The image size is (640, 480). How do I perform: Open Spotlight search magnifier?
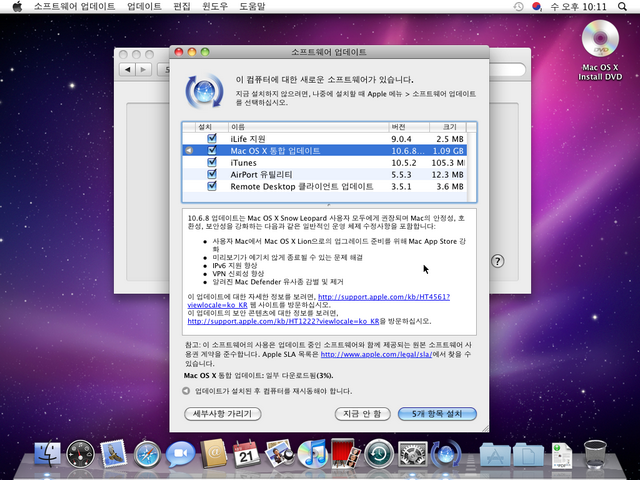(x=622, y=7)
